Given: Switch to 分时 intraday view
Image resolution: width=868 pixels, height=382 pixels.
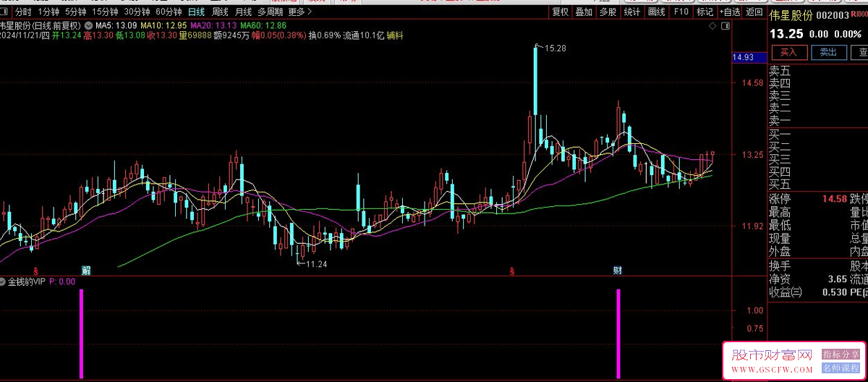Looking at the screenshot, I should 23,12.
